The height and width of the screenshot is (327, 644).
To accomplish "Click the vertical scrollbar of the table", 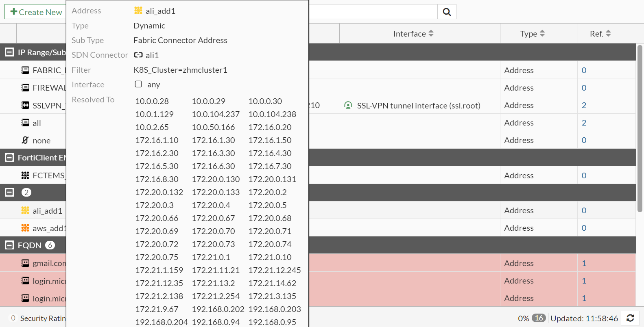I will point(640,128).
